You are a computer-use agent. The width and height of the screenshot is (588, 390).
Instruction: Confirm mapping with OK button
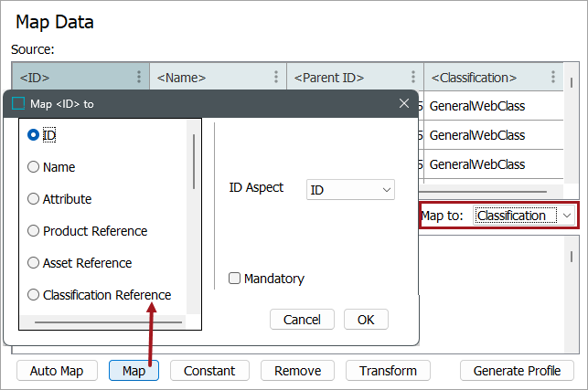(x=366, y=320)
